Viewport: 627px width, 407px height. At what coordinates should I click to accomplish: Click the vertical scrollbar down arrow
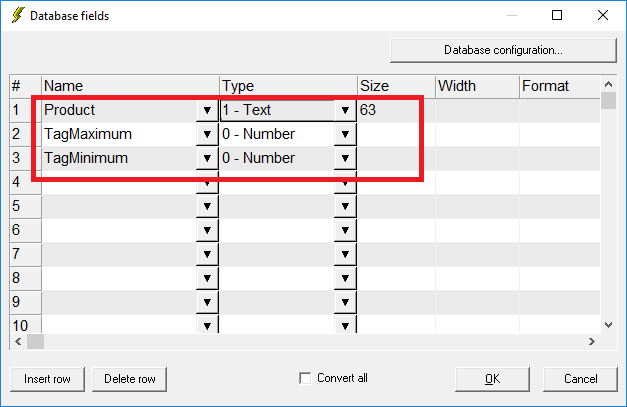pyautogui.click(x=608, y=325)
